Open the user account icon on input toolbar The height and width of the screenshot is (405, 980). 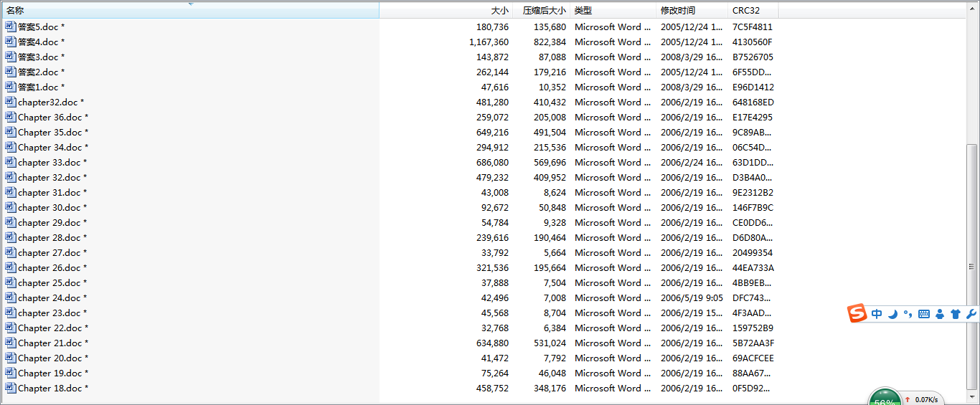pyautogui.click(x=940, y=314)
